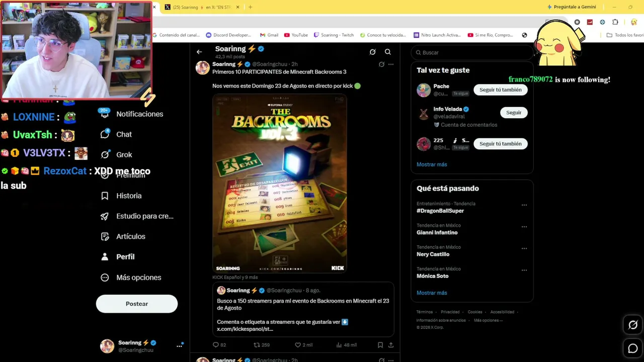Open the Chrome extensions puzzle icon
Viewport: 644px width, 362px height.
[x=615, y=22]
